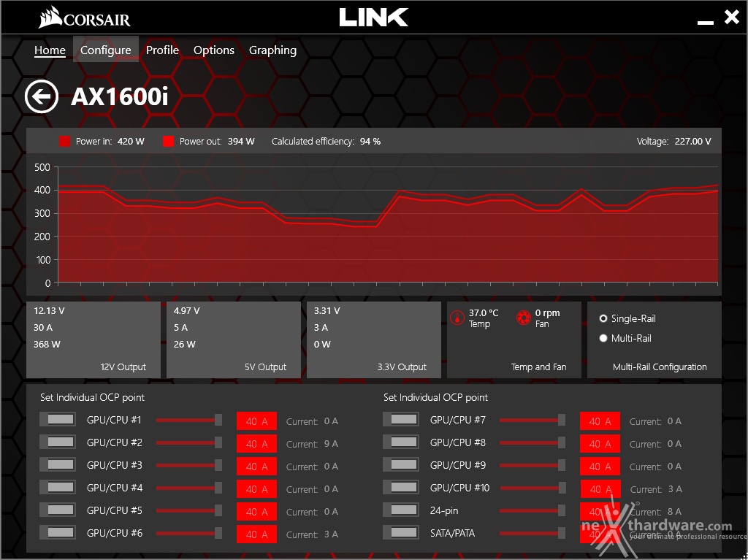Open the Options tab
Viewport: 748px width, 560px height.
[x=214, y=50]
